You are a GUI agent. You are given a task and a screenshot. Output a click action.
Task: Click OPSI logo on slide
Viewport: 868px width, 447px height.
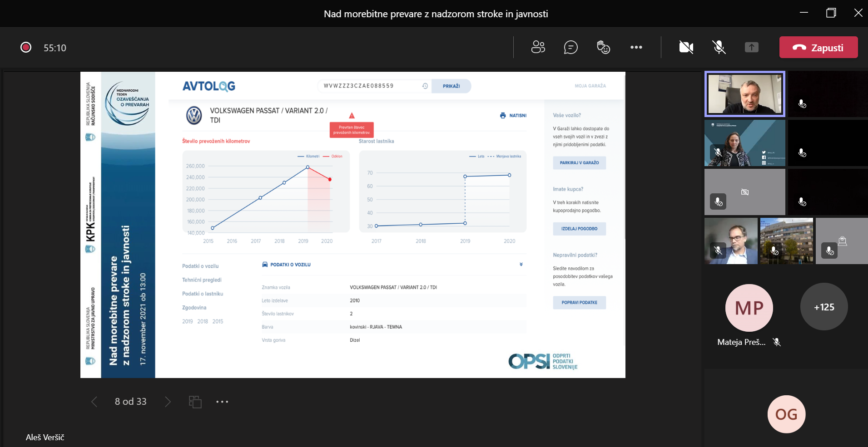543,361
